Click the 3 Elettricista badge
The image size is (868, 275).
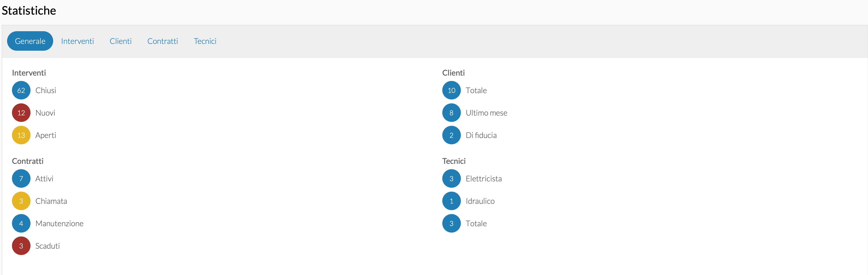tap(451, 178)
